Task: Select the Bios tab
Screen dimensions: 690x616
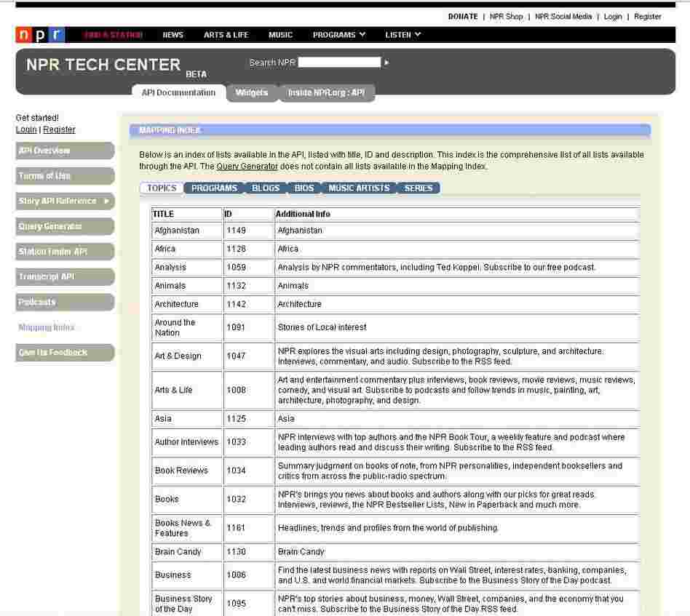Action: point(304,188)
